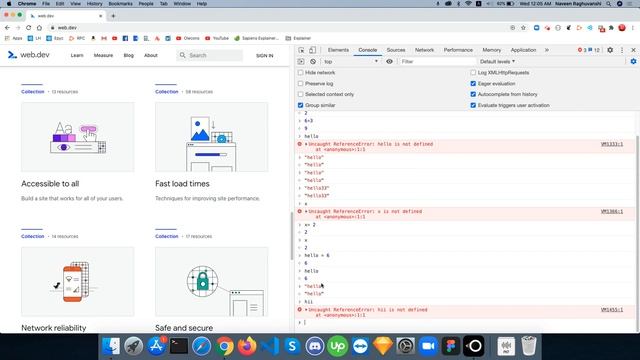Disable Evaluate triggers user activation checkbox

tap(473, 105)
